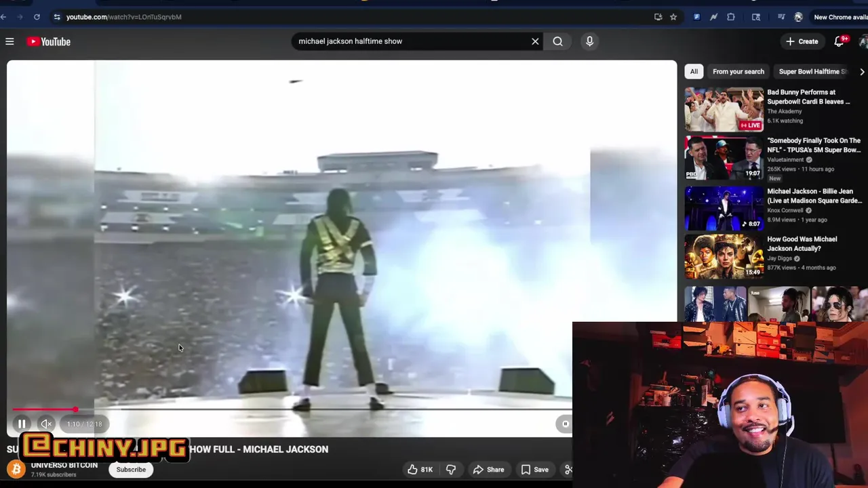Open the Somebody Finally Took On The NFL thumbnail

(724, 158)
